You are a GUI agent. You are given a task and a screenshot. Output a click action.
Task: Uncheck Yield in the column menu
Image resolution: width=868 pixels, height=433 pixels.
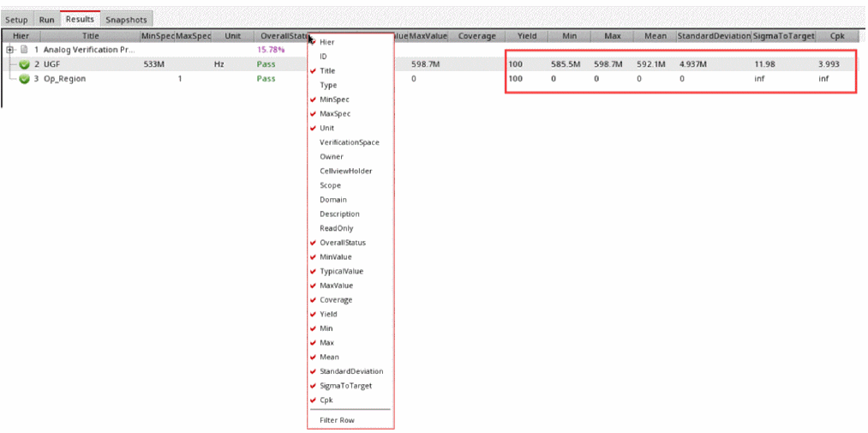click(350, 314)
